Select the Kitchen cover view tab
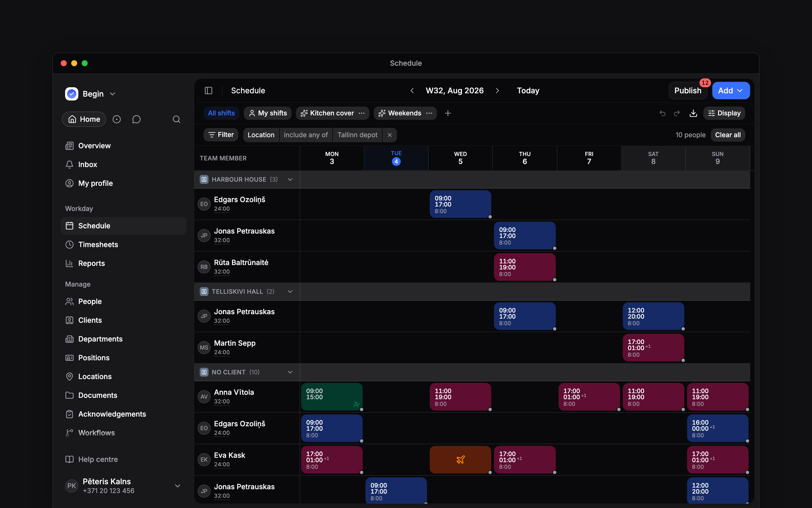Image resolution: width=812 pixels, height=508 pixels. (327, 113)
